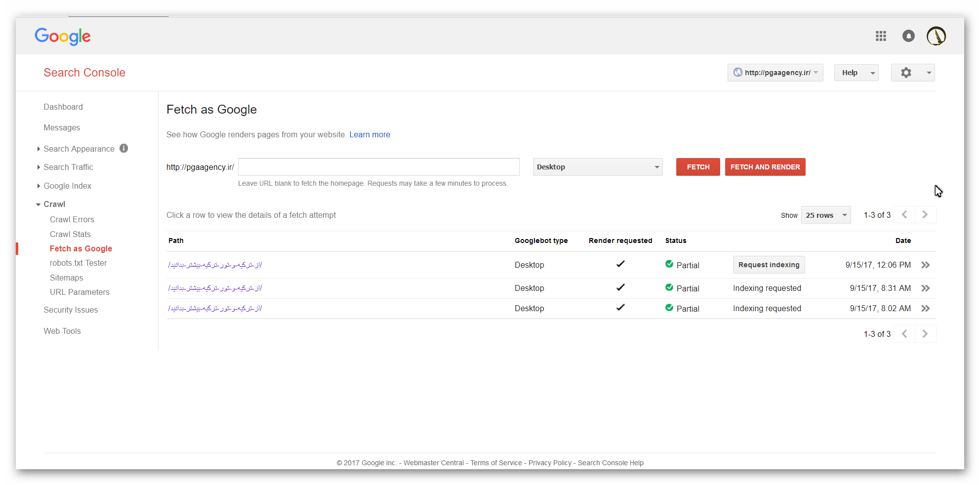Click the Status column header

pos(676,241)
